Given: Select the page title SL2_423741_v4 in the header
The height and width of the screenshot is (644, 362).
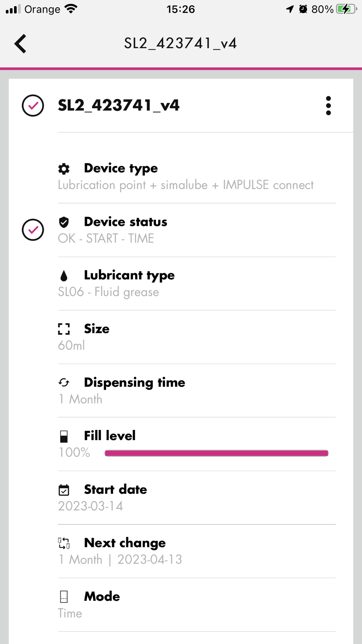Looking at the screenshot, I should (x=180, y=44).
